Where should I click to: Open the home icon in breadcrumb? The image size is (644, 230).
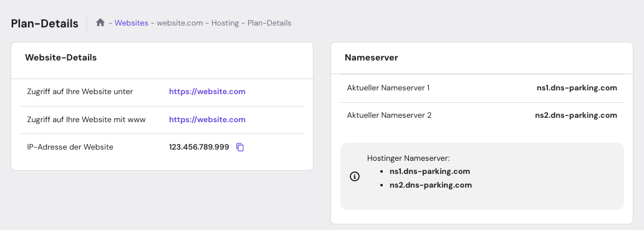(x=100, y=22)
